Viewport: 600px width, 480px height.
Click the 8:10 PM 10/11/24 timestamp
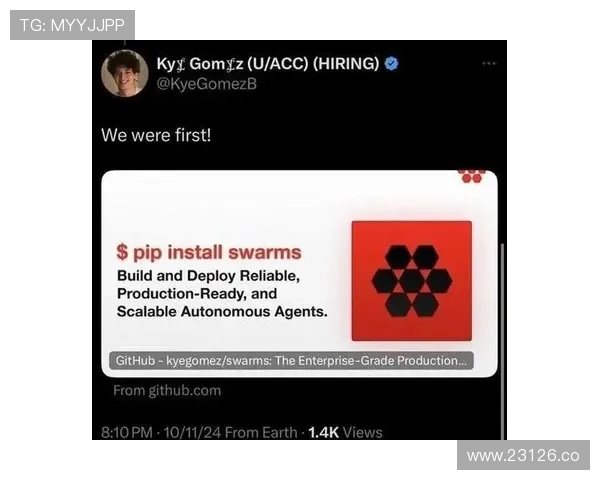pos(161,432)
